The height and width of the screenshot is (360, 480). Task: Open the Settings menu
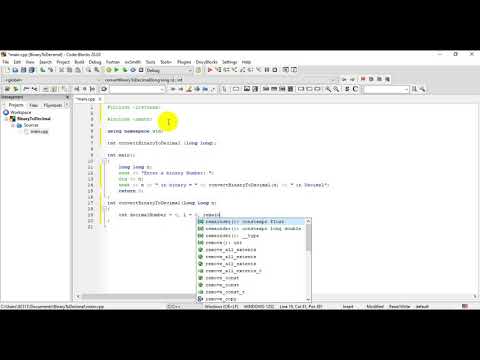pos(229,62)
